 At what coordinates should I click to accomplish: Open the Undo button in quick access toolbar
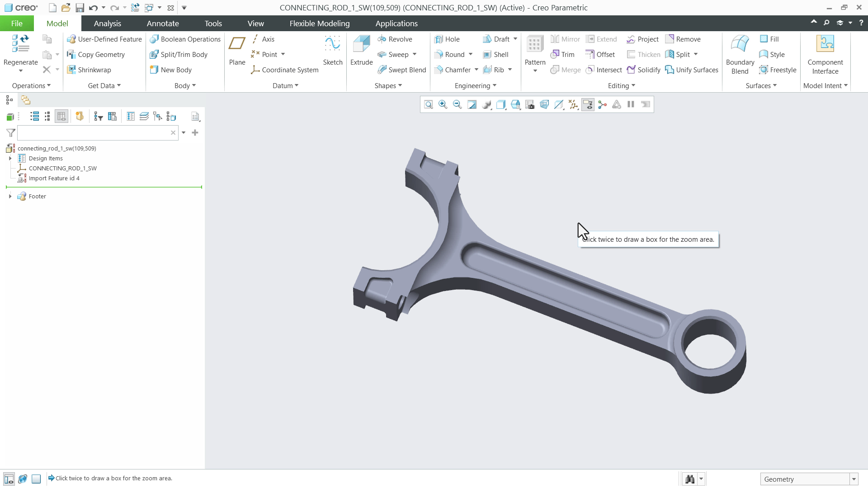[93, 8]
